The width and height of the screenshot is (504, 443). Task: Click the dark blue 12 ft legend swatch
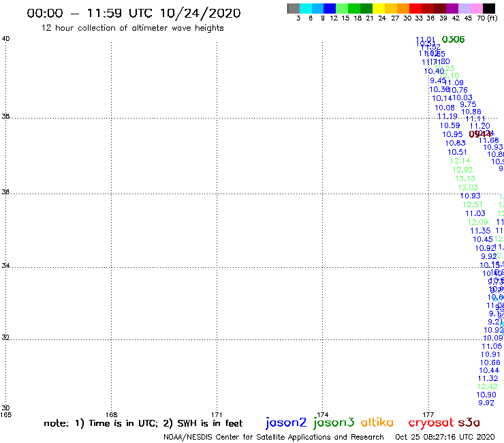click(x=330, y=8)
